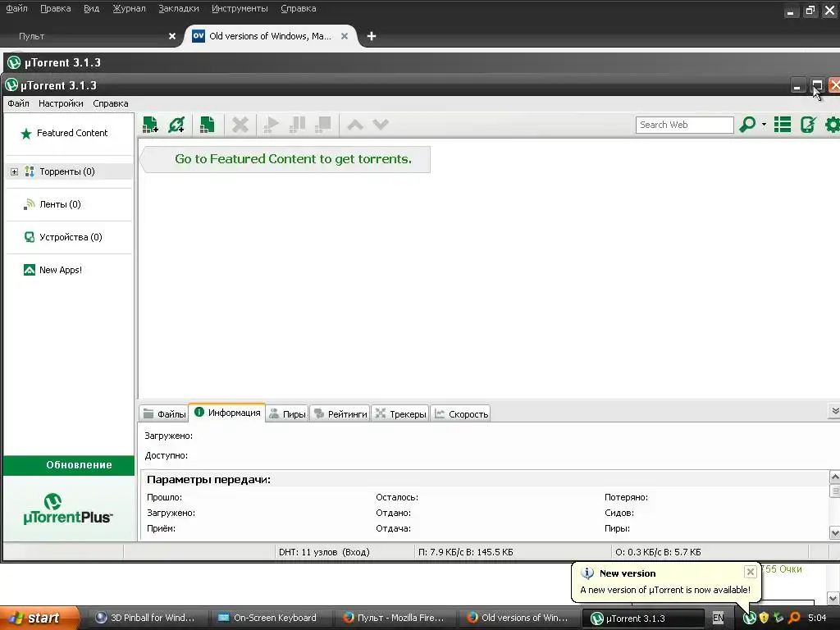Screen dimensions: 840x630
Task: Select Featured Content in the sidebar
Action: click(64, 133)
